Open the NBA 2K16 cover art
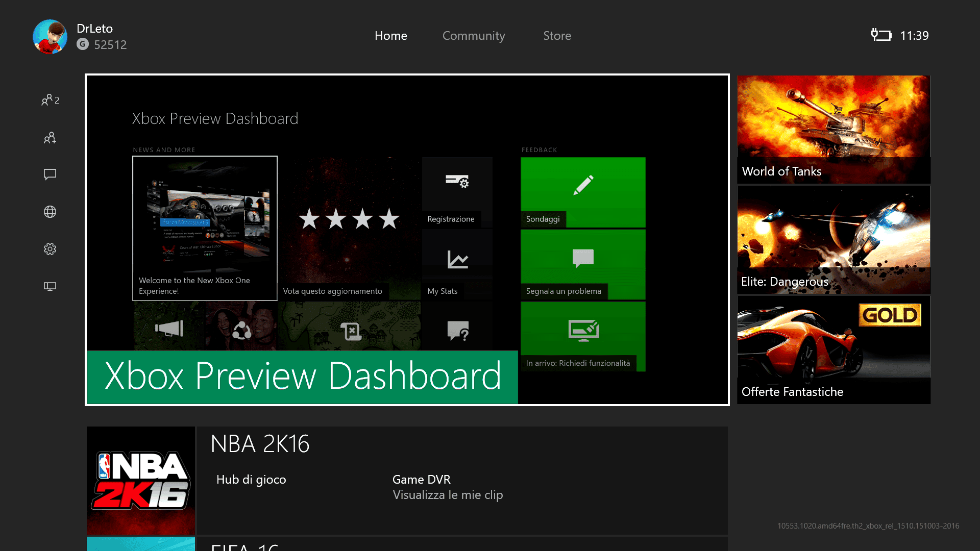Image resolution: width=980 pixels, height=551 pixels. pos(141,481)
